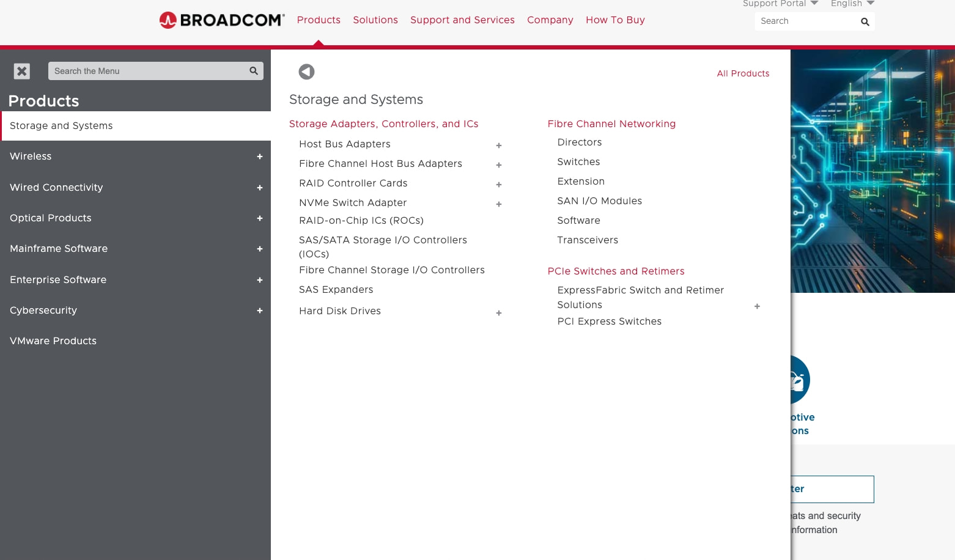
Task: Open Software link under Fibre Channel
Action: click(578, 221)
